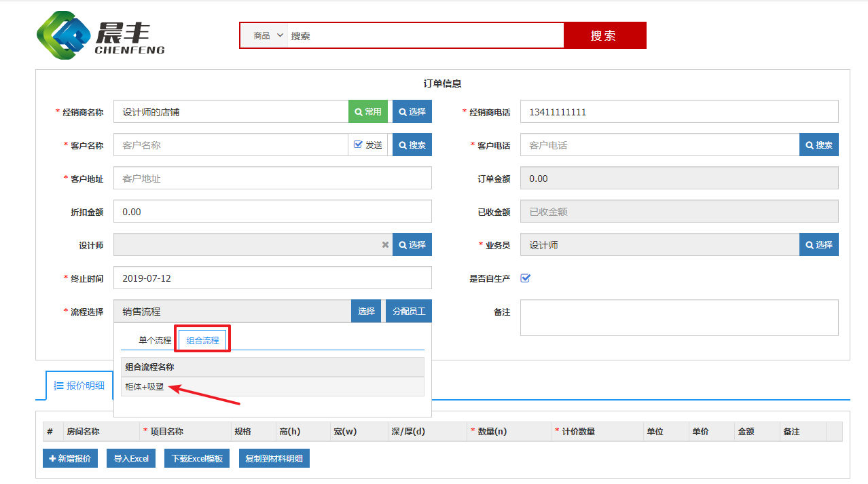
Task: Clear designer field with X icon
Action: [x=385, y=245]
